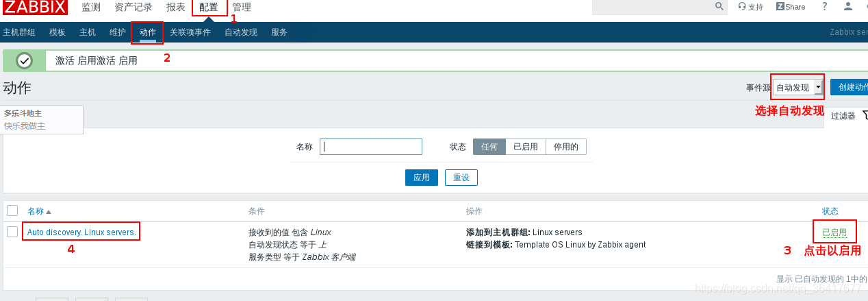Click the search magnifier icon
Image resolution: width=868 pixels, height=301 pixels.
[x=719, y=6]
